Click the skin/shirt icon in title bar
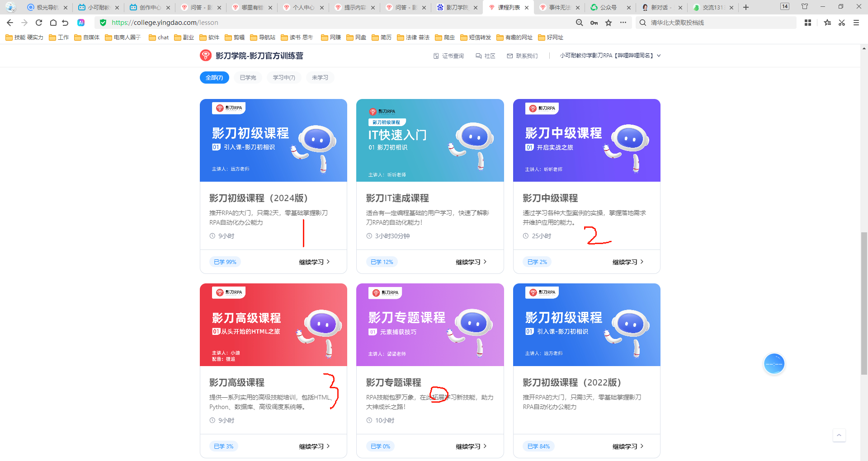Image resolution: width=868 pixels, height=461 pixels. 805,6
